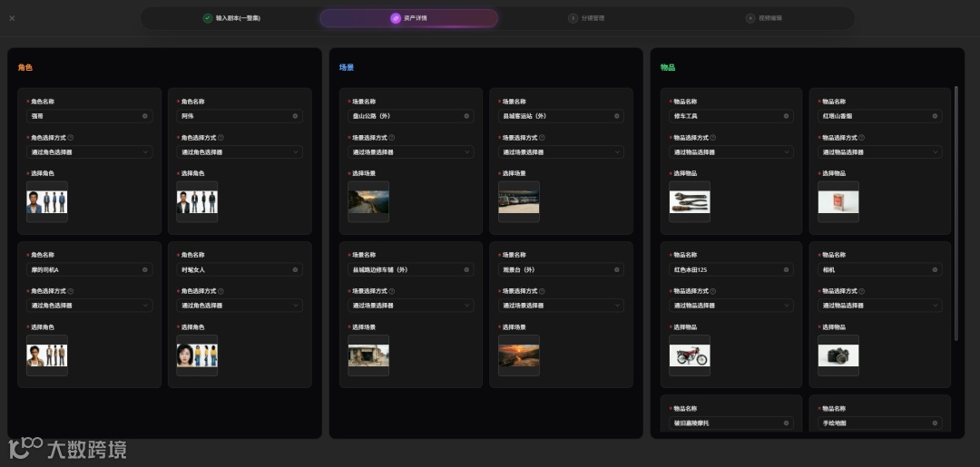Clear the 阿伟 character name field
This screenshot has height=467, width=980.
pyautogui.click(x=295, y=116)
